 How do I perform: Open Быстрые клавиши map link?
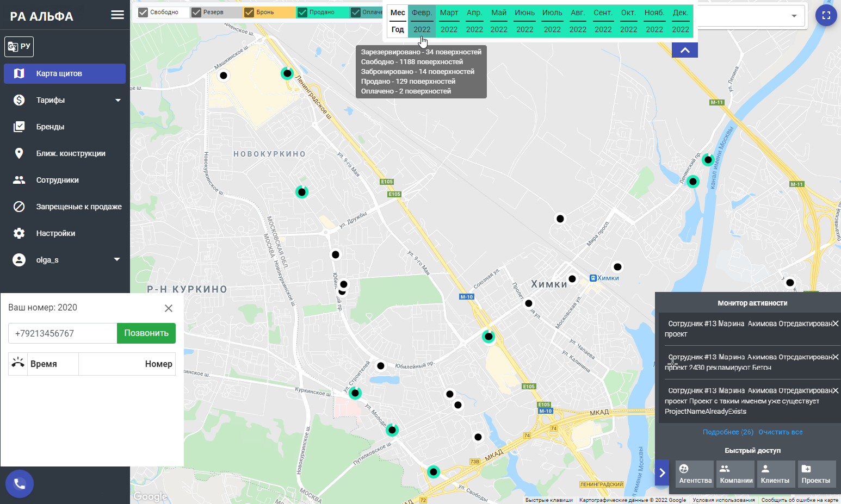(x=549, y=500)
